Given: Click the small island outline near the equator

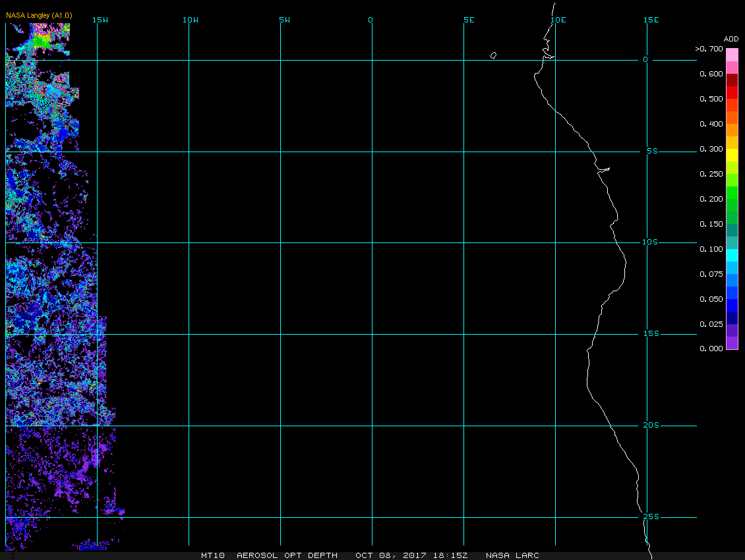Looking at the screenshot, I should pyautogui.click(x=493, y=55).
